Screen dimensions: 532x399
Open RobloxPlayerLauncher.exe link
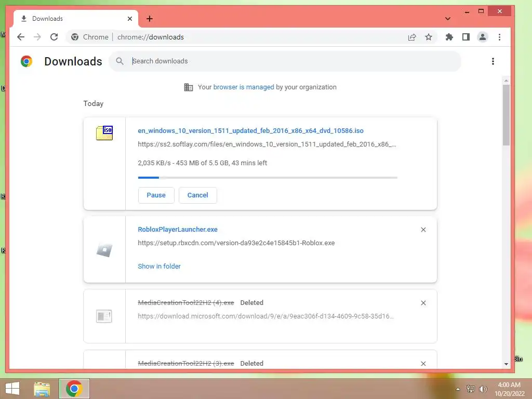(178, 229)
